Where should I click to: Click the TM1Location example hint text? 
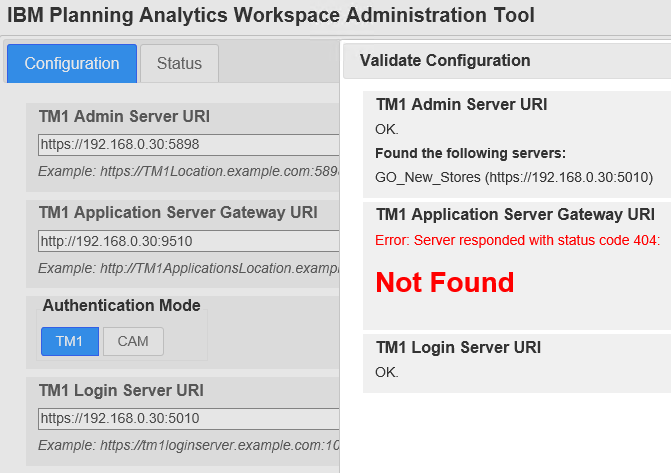pyautogui.click(x=189, y=171)
